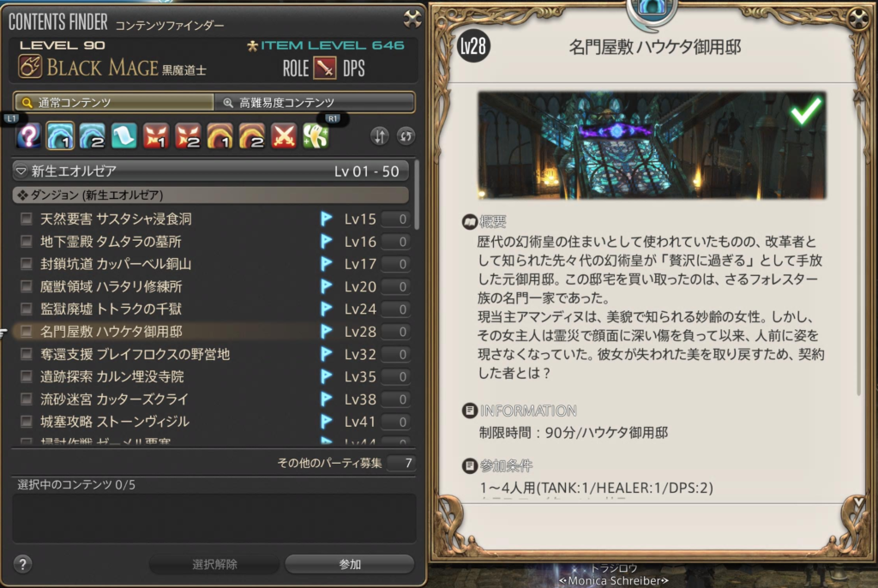Screen dimensions: 878x588
Task: Open the gold saucer hand icon
Action: tap(316, 135)
